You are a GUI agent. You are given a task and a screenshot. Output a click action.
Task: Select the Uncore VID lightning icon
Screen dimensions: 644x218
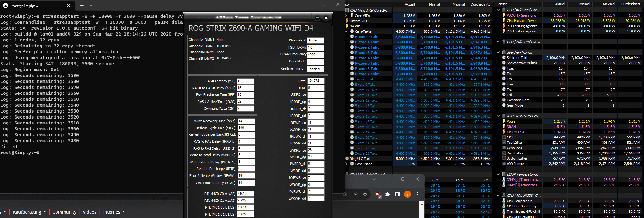tap(347, 21)
